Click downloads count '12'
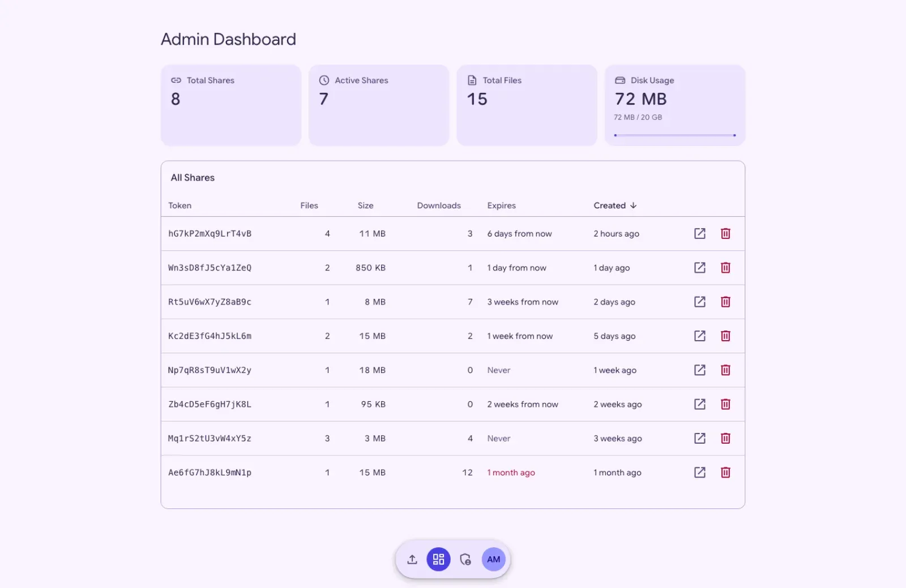906x588 pixels. (x=467, y=473)
